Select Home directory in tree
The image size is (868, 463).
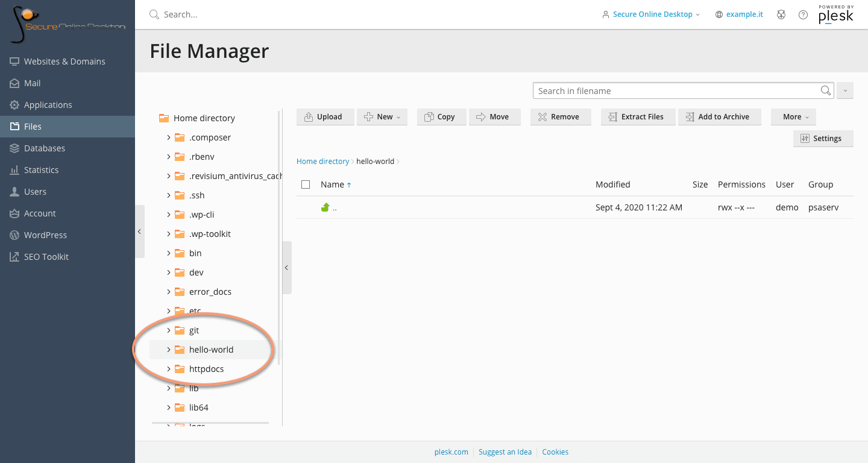[204, 118]
